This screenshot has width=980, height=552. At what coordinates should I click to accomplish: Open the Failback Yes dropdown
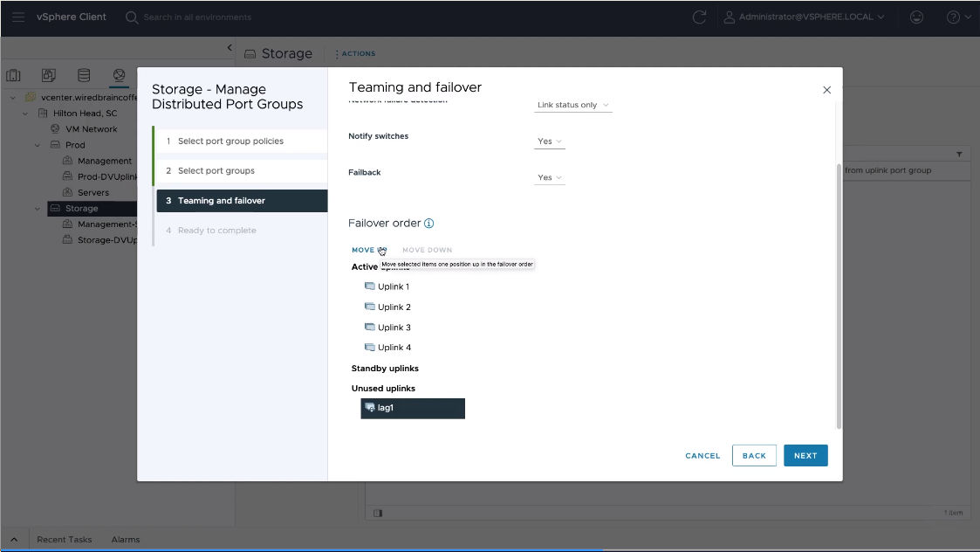550,178
